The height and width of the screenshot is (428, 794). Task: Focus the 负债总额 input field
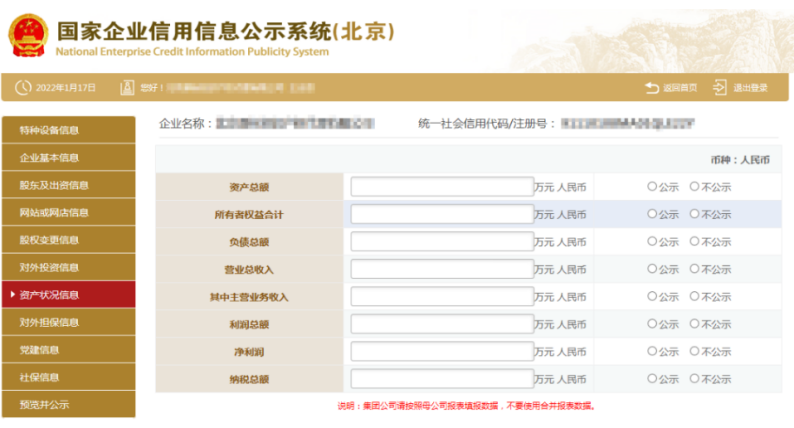442,241
